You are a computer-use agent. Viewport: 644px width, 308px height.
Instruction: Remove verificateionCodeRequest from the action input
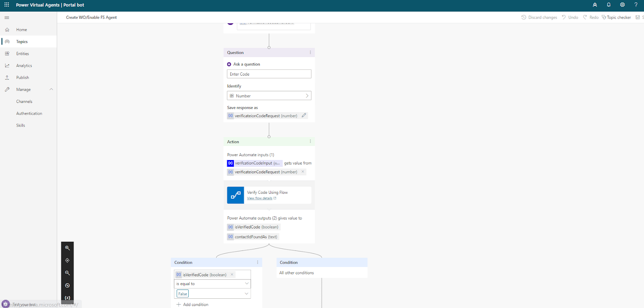tap(303, 172)
